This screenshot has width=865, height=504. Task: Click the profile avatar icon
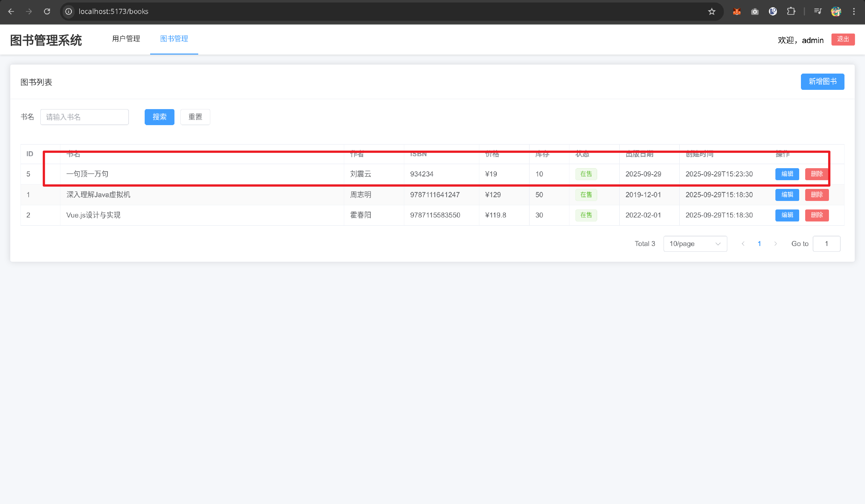click(836, 11)
